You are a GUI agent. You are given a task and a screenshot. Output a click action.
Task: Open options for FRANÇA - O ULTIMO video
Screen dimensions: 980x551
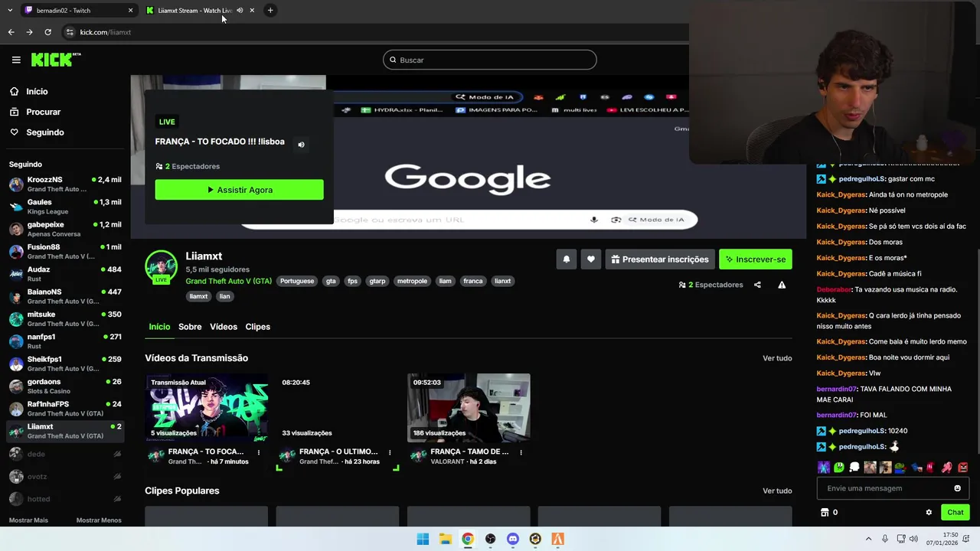(390, 452)
